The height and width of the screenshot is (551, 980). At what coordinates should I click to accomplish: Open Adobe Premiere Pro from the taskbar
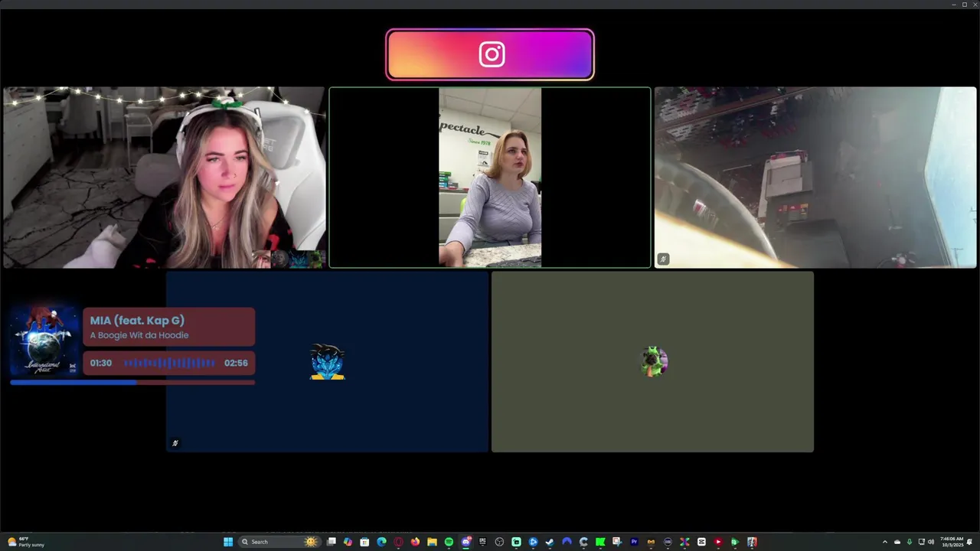tap(634, 542)
